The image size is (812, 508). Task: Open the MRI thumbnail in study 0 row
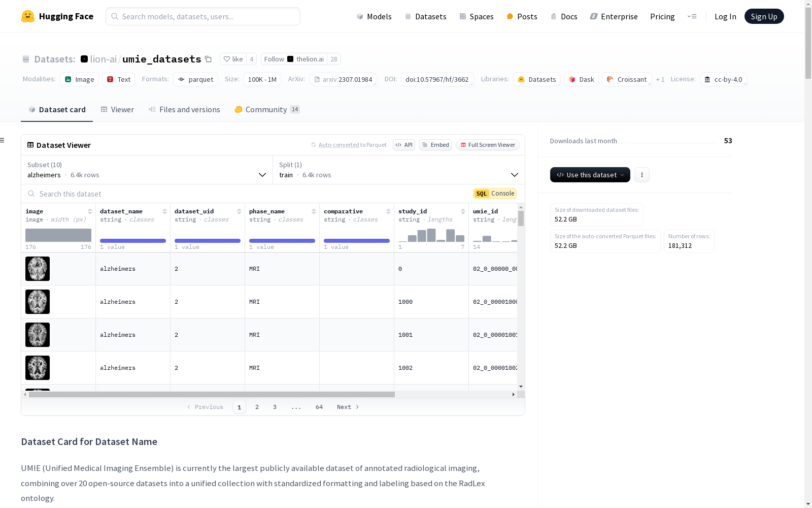[x=38, y=269]
